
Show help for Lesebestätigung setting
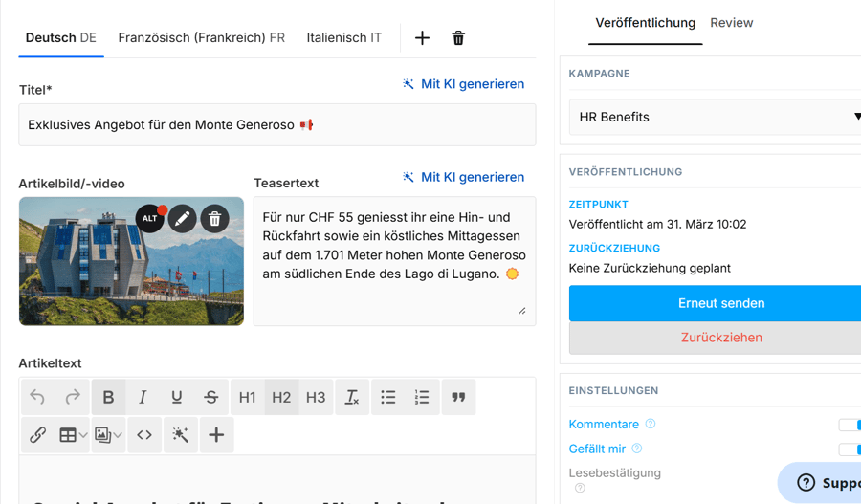[x=580, y=488]
